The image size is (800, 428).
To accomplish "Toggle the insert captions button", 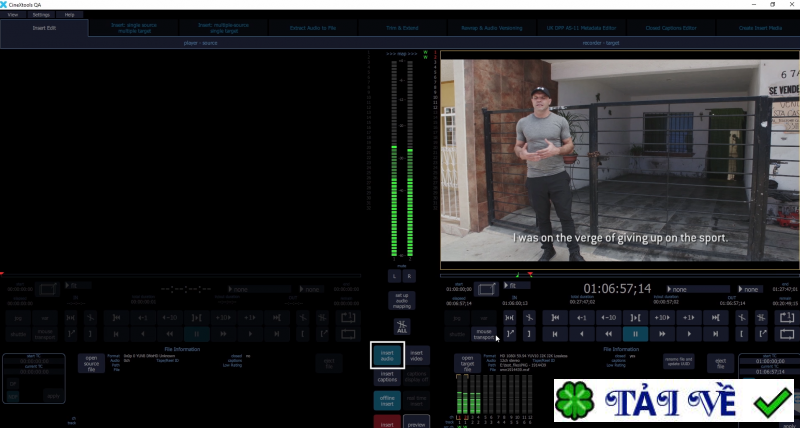I will [x=387, y=377].
